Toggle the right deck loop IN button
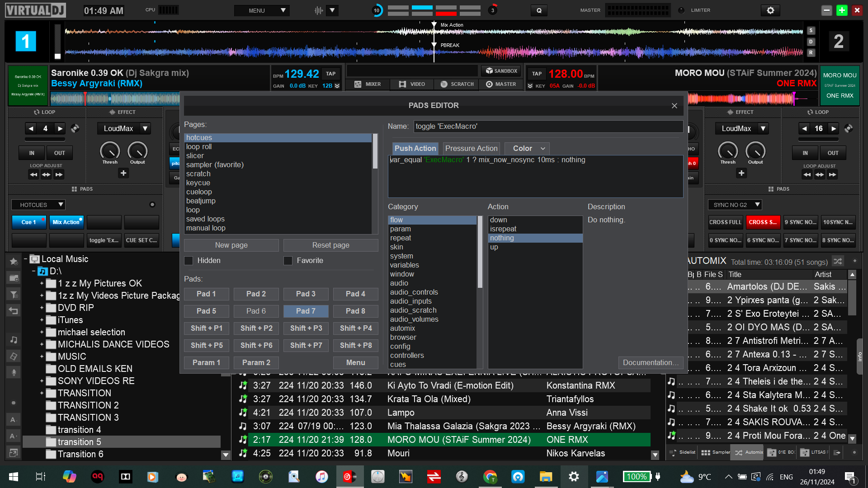This screenshot has width=868, height=488. (805, 153)
